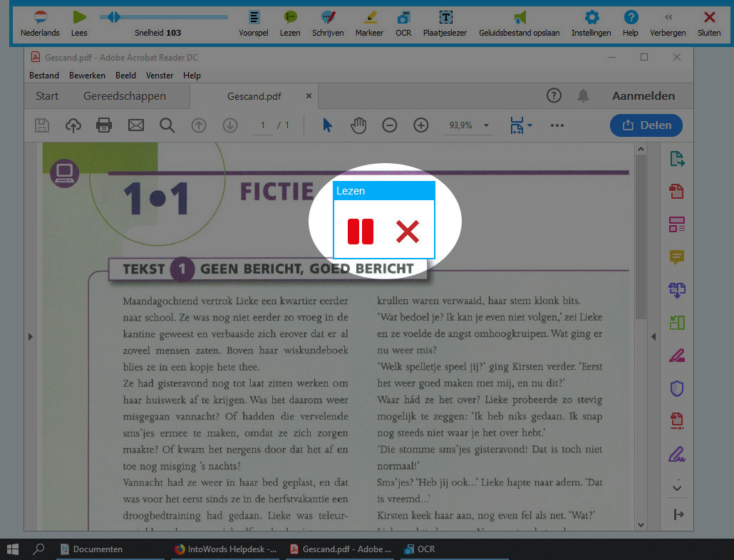Switch to the Gereedschappen tab
This screenshot has width=734, height=560.
(124, 96)
